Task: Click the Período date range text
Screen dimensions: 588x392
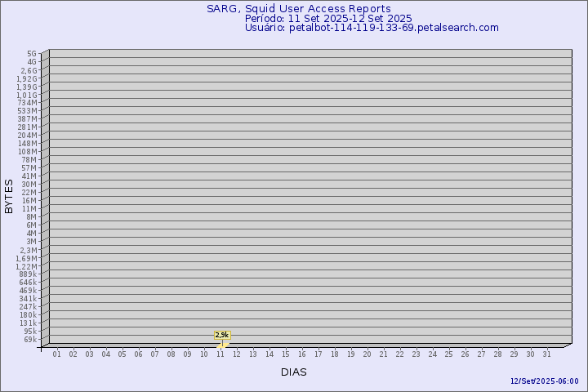Action: coord(328,18)
